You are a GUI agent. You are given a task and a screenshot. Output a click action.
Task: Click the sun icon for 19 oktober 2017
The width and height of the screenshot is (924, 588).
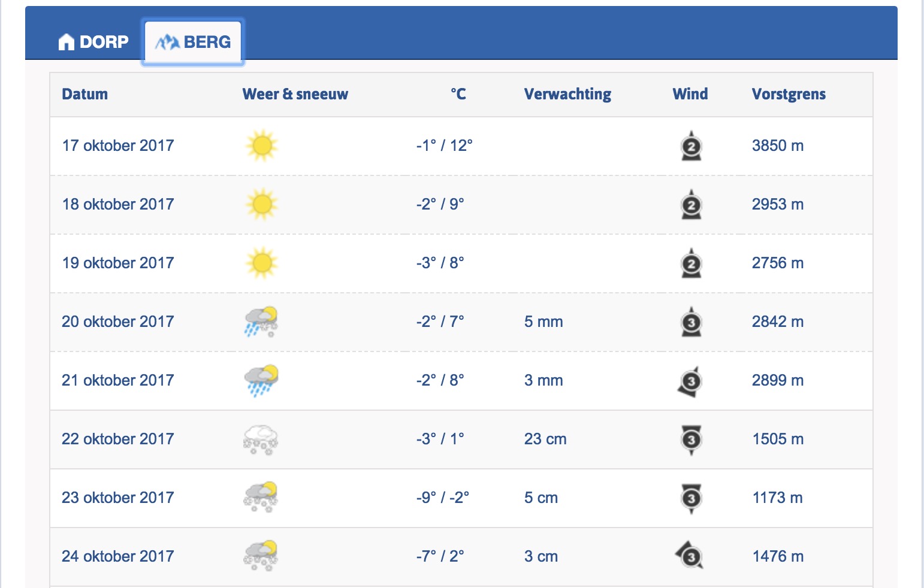point(261,263)
